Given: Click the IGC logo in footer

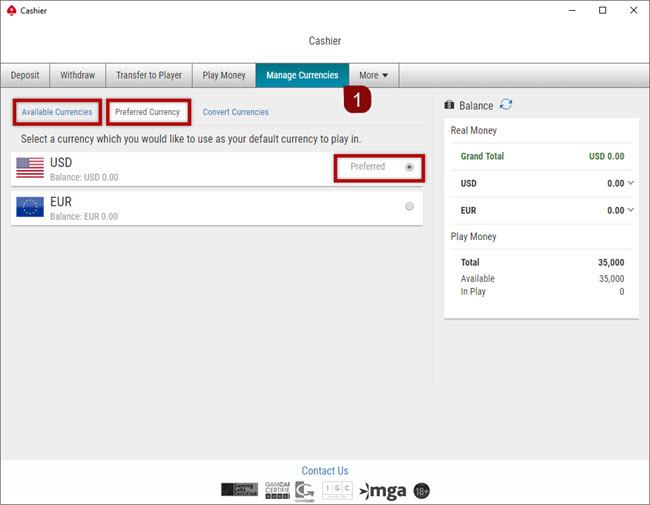Looking at the screenshot, I should 337,489.
